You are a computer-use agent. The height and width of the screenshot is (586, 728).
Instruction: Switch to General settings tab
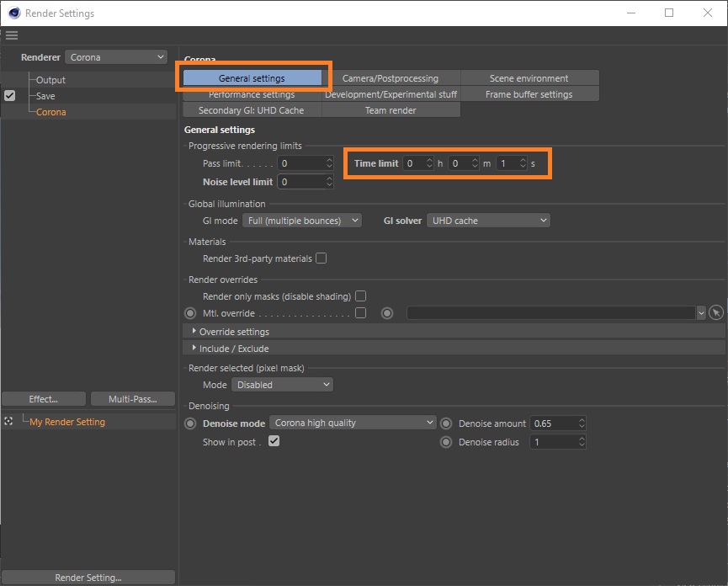[252, 78]
